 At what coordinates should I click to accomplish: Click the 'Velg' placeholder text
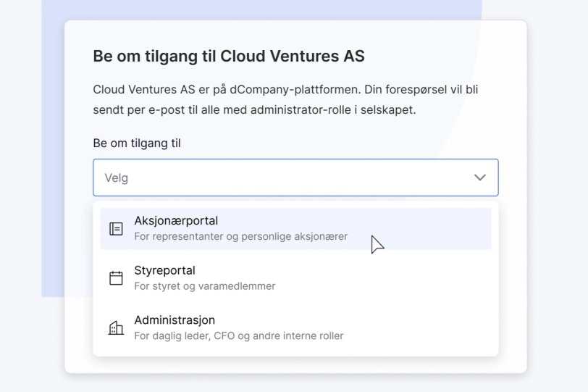(117, 178)
